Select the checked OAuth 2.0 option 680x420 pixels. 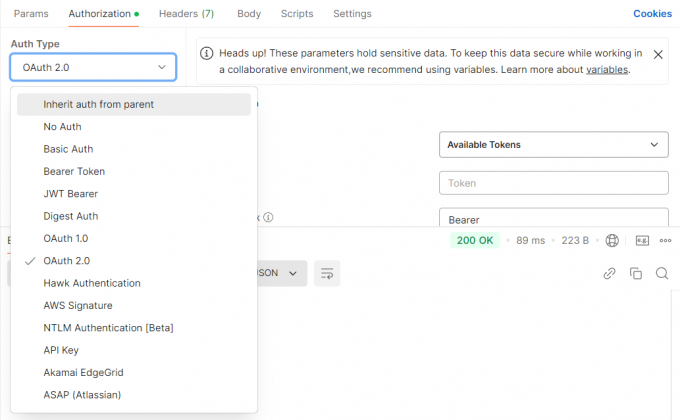click(x=134, y=261)
